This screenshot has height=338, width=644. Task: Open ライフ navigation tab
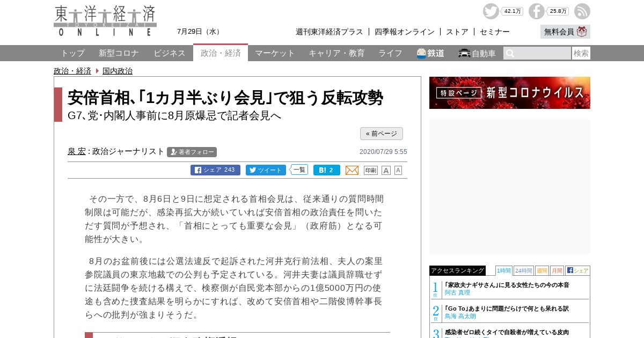(x=390, y=53)
